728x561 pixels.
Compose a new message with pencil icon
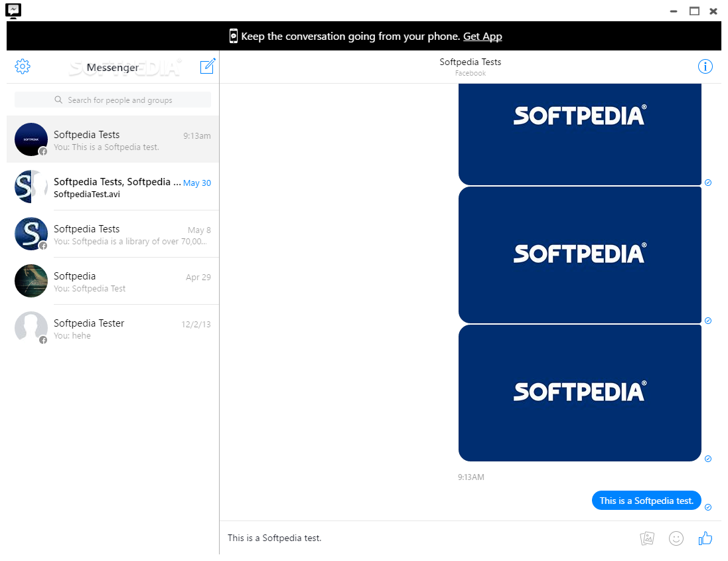(x=208, y=66)
